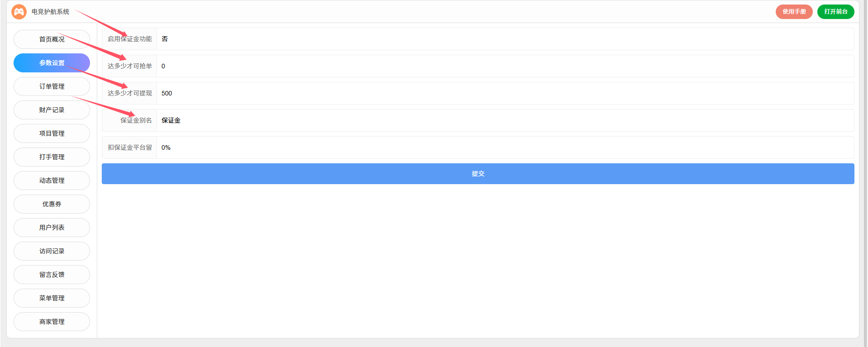Open the 首页概况 menu item
This screenshot has width=868, height=347.
point(52,39)
